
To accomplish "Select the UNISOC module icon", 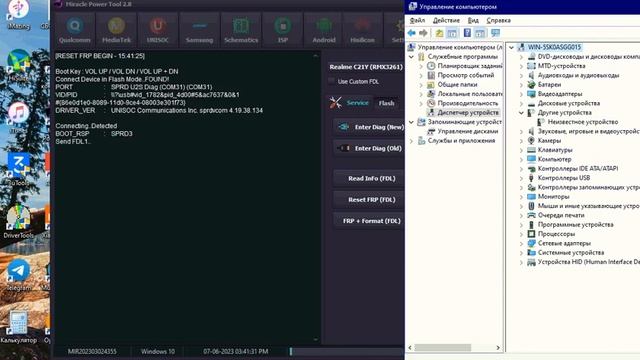I will 158,30.
